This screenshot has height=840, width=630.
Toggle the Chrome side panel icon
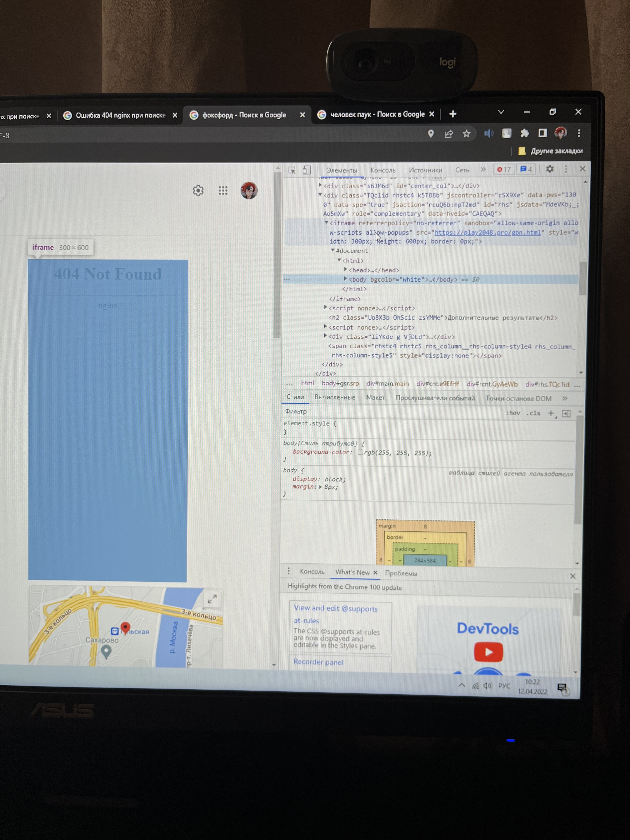(x=542, y=133)
